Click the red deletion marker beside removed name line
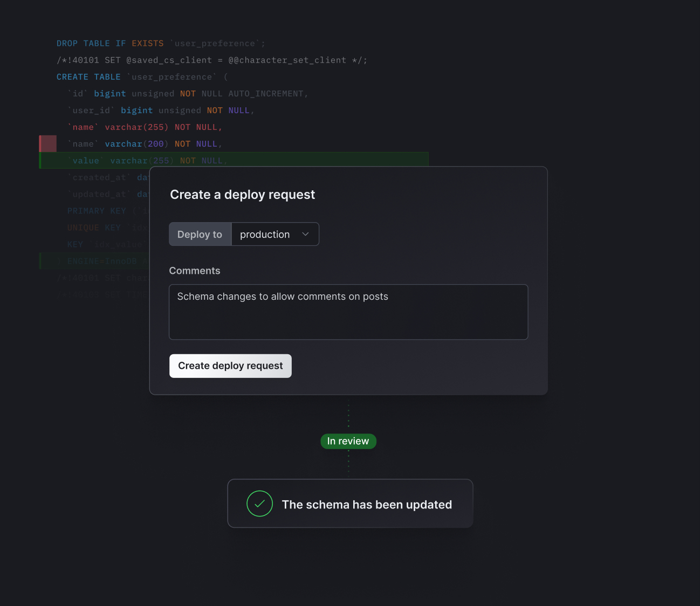The height and width of the screenshot is (606, 700). (x=47, y=143)
